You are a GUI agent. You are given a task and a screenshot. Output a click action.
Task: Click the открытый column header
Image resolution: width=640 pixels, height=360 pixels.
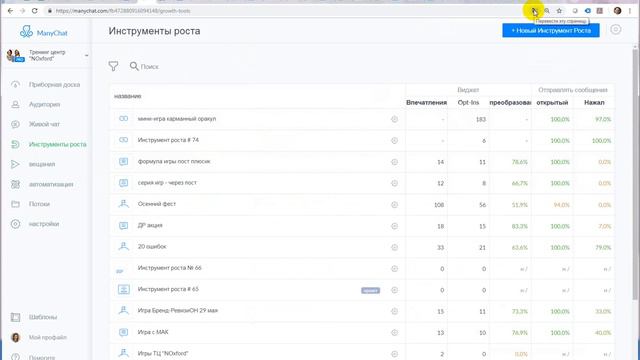point(552,102)
